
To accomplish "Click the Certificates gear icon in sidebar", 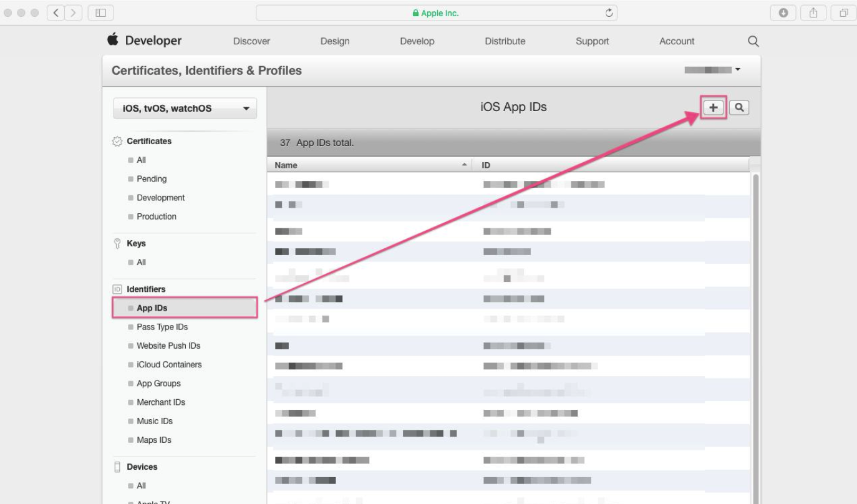I will click(x=117, y=141).
